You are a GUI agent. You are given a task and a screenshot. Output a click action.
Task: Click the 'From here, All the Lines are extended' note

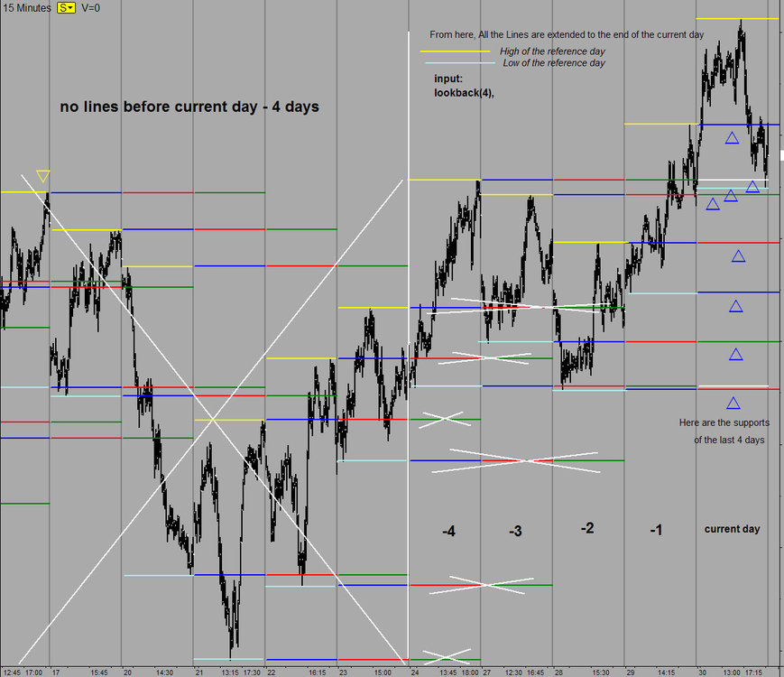(x=567, y=34)
